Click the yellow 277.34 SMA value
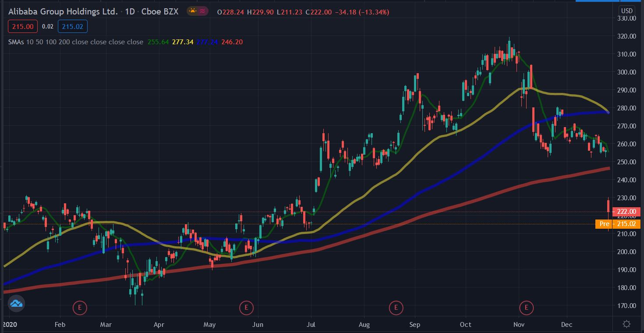Screen dimensions: 644x333 tap(184, 42)
